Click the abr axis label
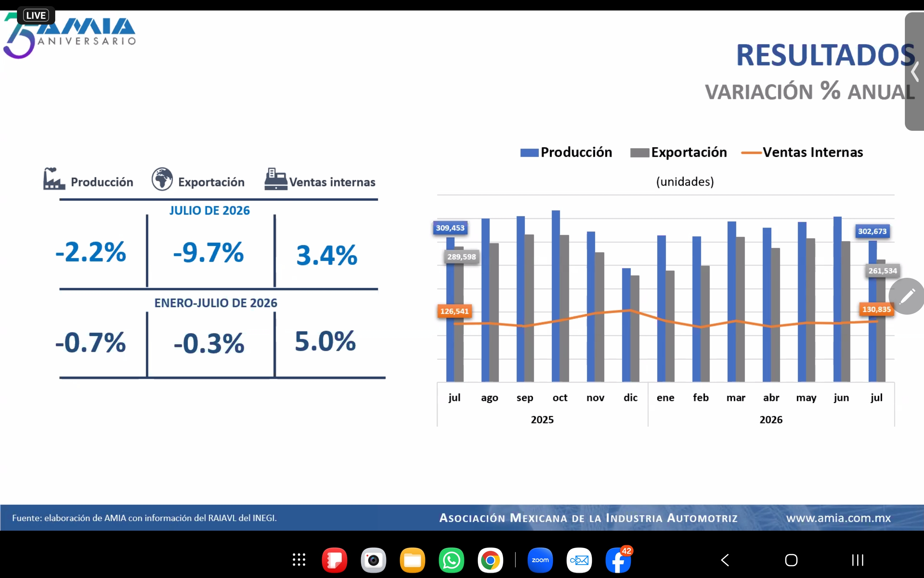 click(x=771, y=398)
